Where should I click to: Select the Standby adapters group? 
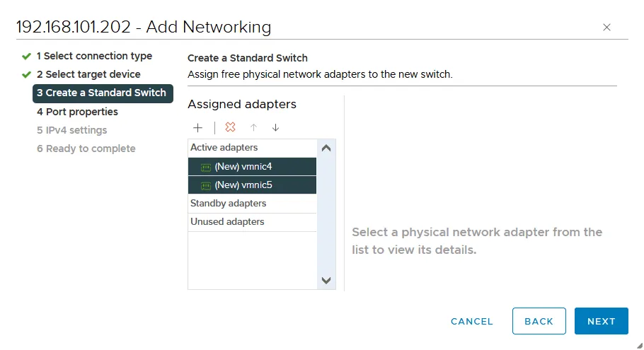click(228, 204)
